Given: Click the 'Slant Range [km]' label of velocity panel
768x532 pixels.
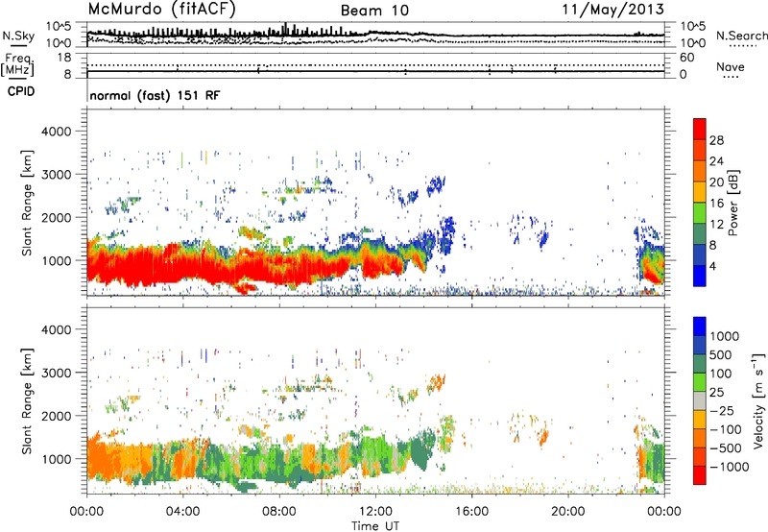Looking at the screenshot, I should [27, 401].
